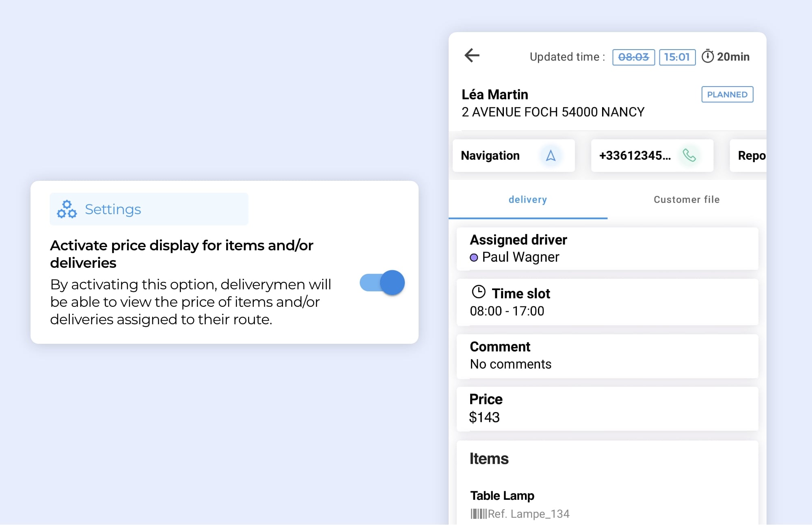Viewport: 812px width, 525px height.
Task: Open the Customer file tab
Action: [686, 200]
